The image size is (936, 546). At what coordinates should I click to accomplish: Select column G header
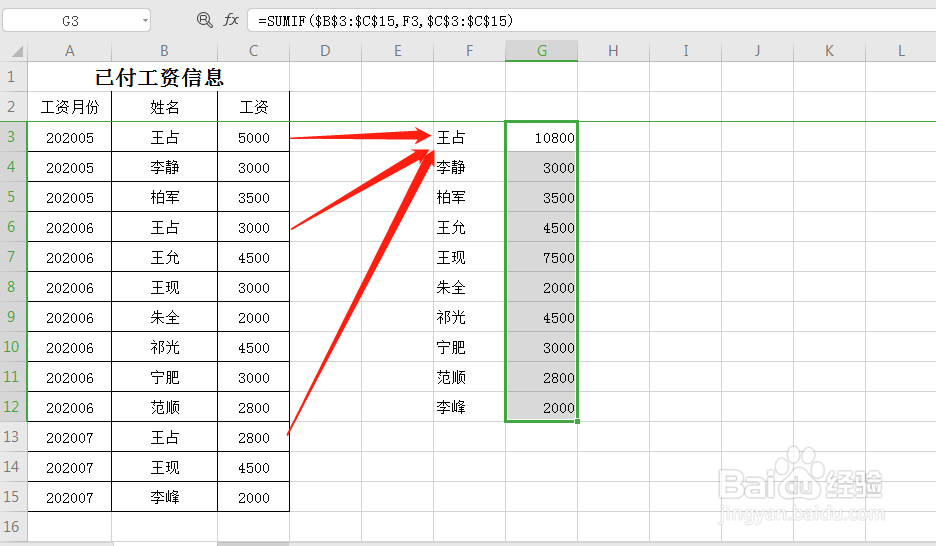(541, 51)
